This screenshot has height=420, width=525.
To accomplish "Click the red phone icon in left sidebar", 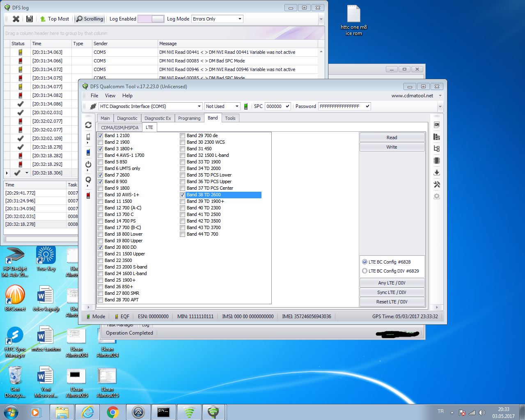I will 88,195.
